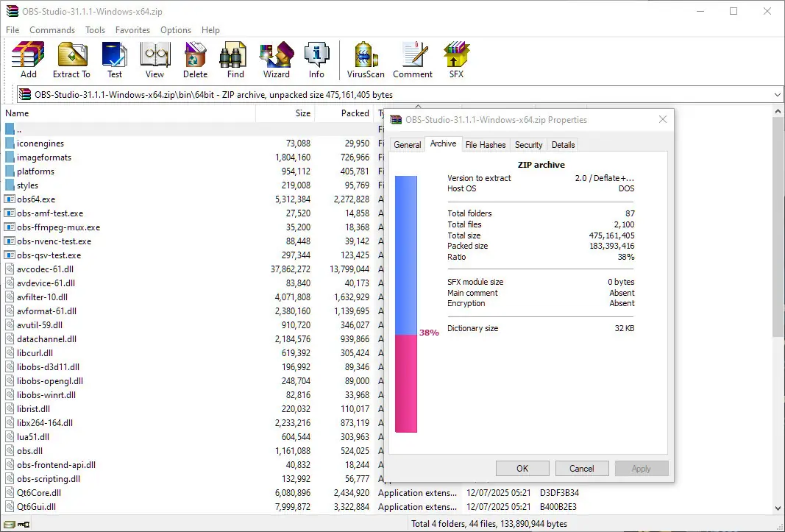Click the Apply button in the Properties dialog
The image size is (785, 532).
tap(642, 469)
